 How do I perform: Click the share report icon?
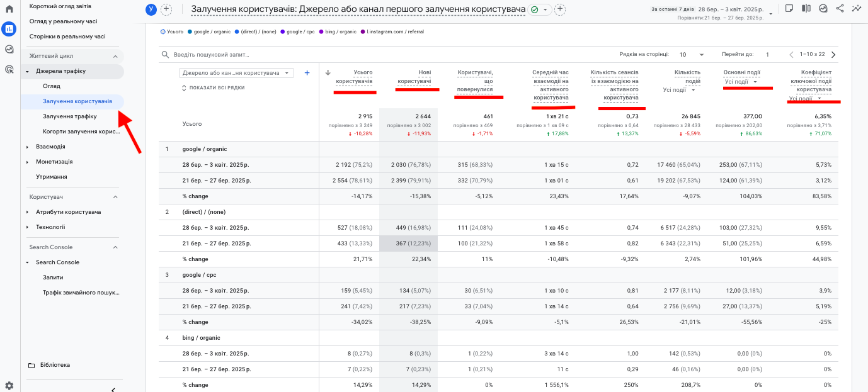[840, 9]
